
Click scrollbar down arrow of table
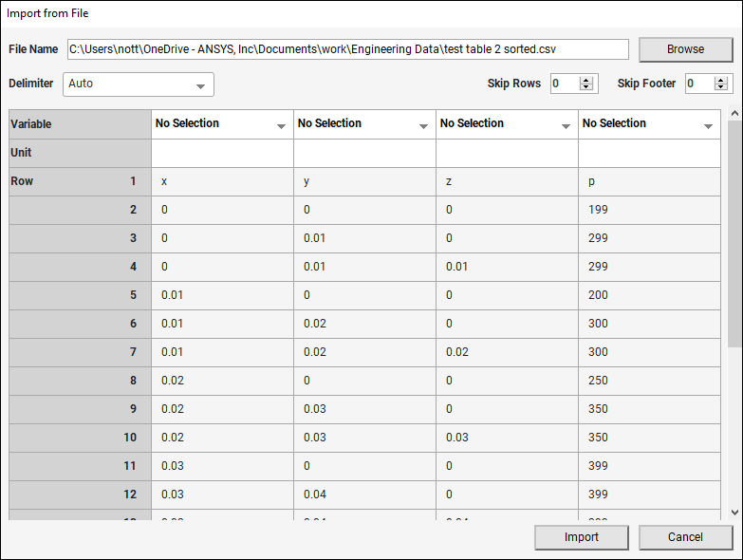click(734, 513)
